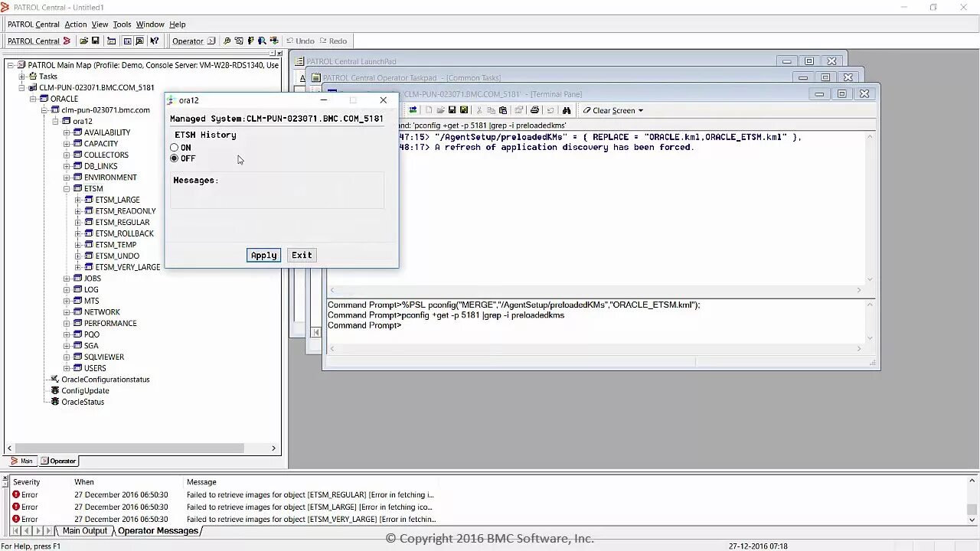Screen dimensions: 980x551
Task: Click the message list vertical scrollbar thumb
Action: click(x=972, y=509)
